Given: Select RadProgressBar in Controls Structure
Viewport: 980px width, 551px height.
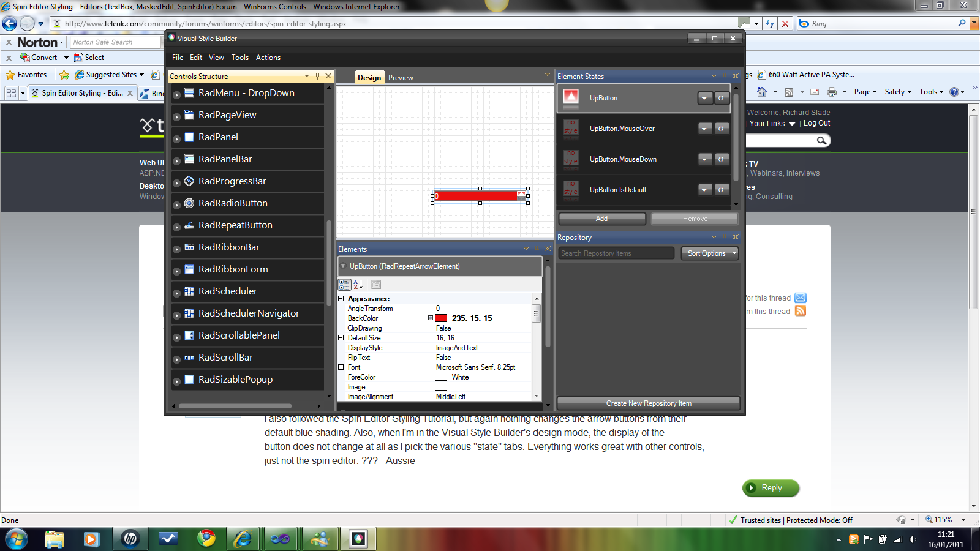Looking at the screenshot, I should point(247,181).
